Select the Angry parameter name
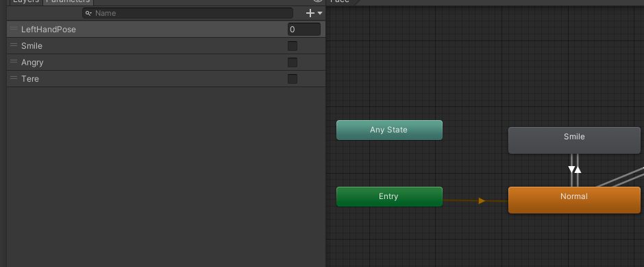The width and height of the screenshot is (644, 267). (x=32, y=62)
